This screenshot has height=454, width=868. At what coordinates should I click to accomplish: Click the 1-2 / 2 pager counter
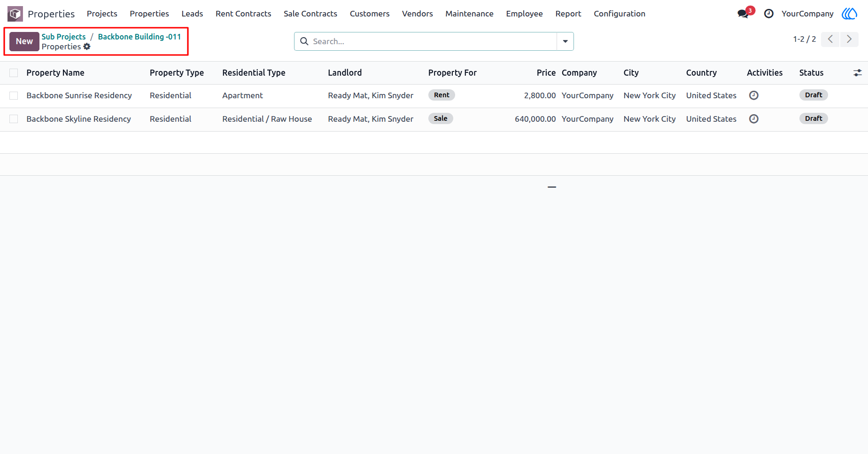tap(804, 39)
